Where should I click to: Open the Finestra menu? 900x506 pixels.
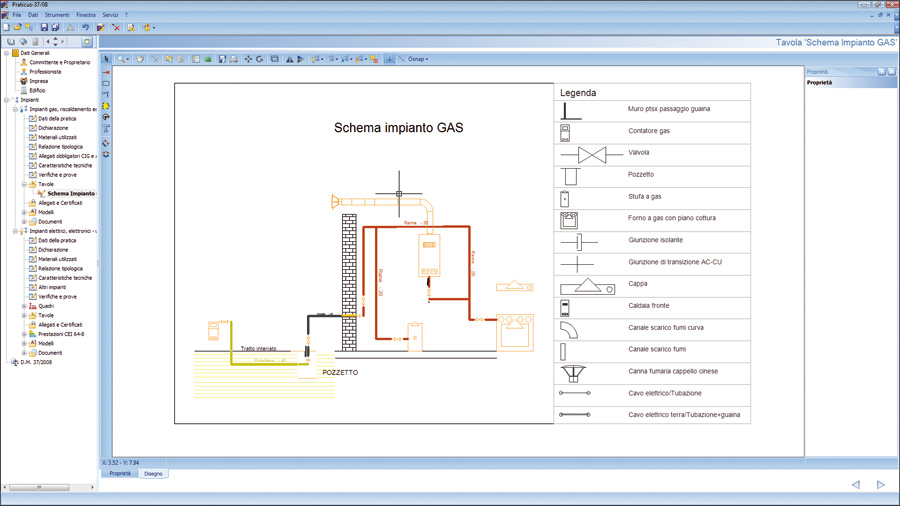coord(86,15)
